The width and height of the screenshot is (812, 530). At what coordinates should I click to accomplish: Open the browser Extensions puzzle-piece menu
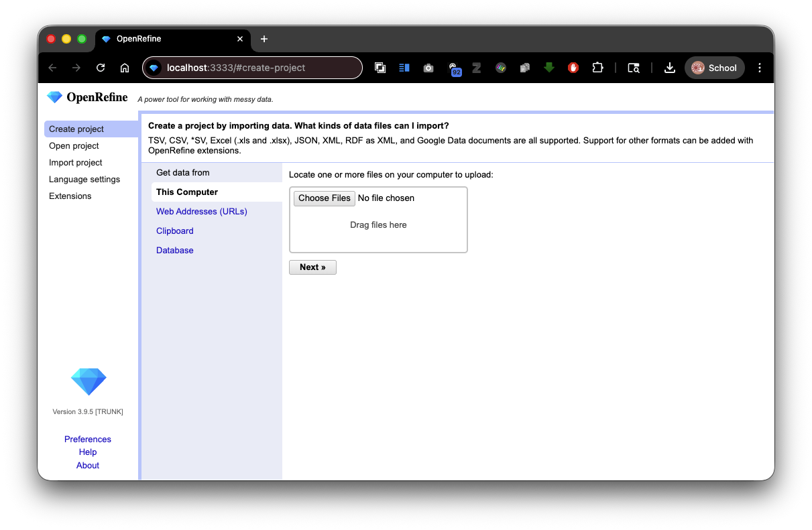(x=597, y=68)
